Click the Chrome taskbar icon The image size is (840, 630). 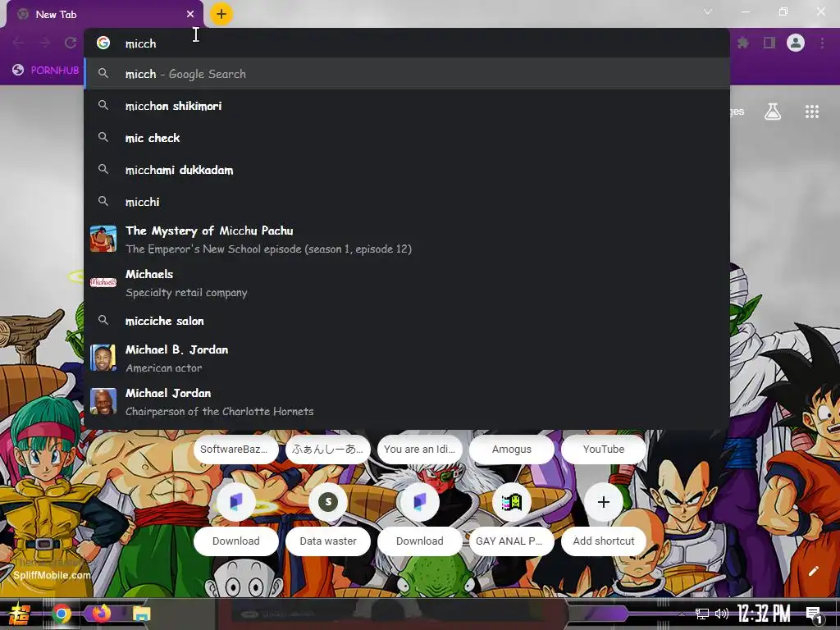click(62, 614)
